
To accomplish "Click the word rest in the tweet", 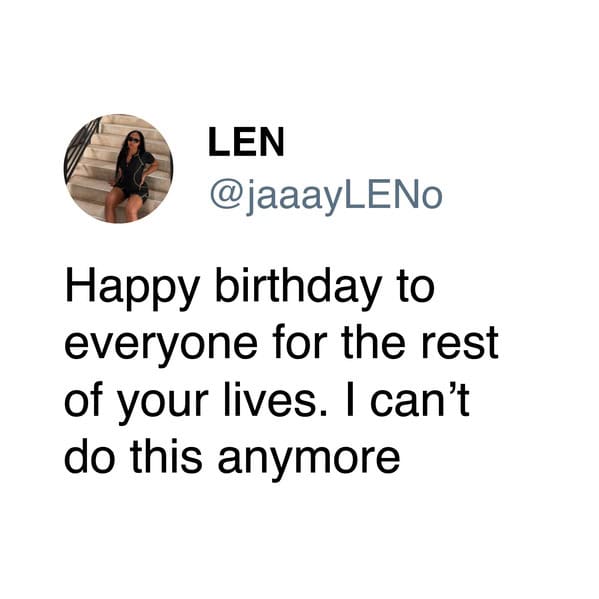I will point(460,342).
